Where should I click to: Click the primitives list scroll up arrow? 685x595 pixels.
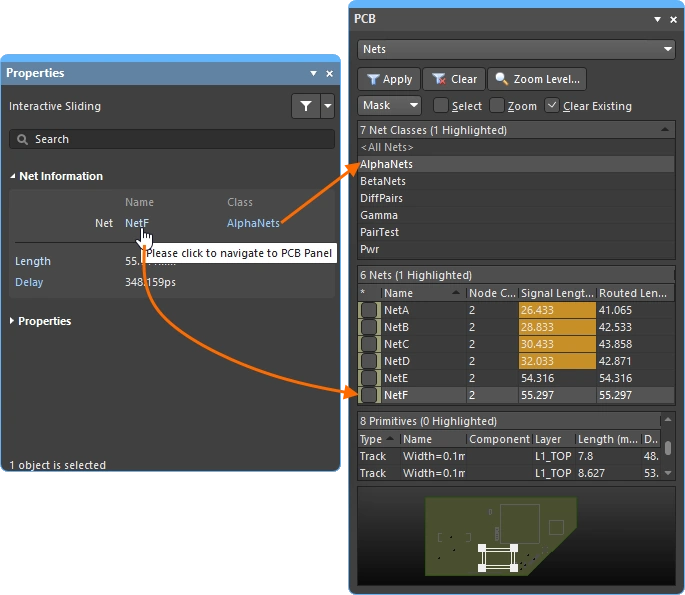(668, 420)
